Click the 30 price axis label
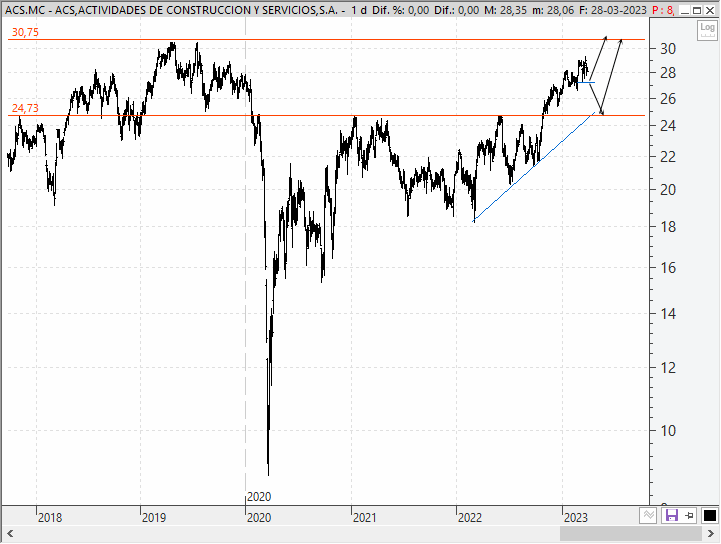Image resolution: width=721 pixels, height=544 pixels. tap(668, 49)
